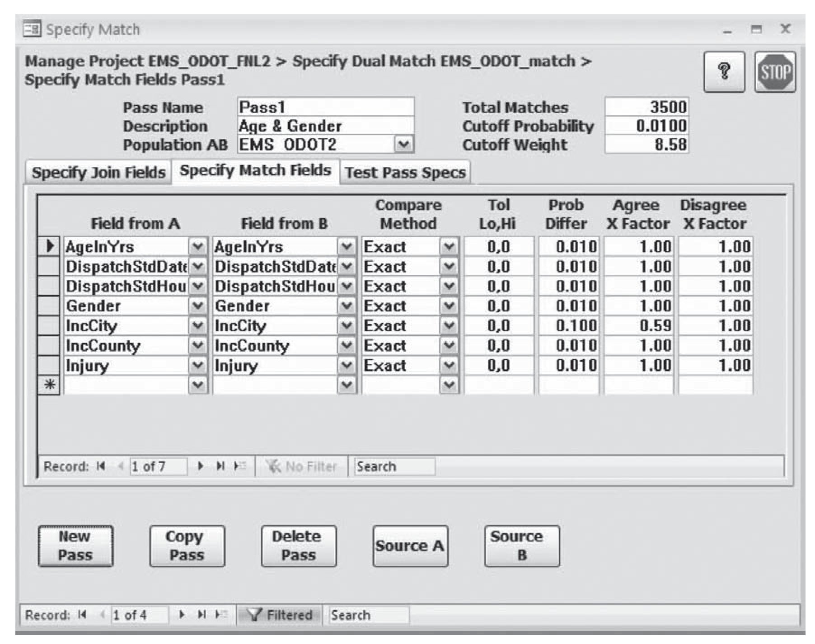The width and height of the screenshot is (815, 644).
Task: Open the Test Pass Specs tab
Action: click(405, 173)
